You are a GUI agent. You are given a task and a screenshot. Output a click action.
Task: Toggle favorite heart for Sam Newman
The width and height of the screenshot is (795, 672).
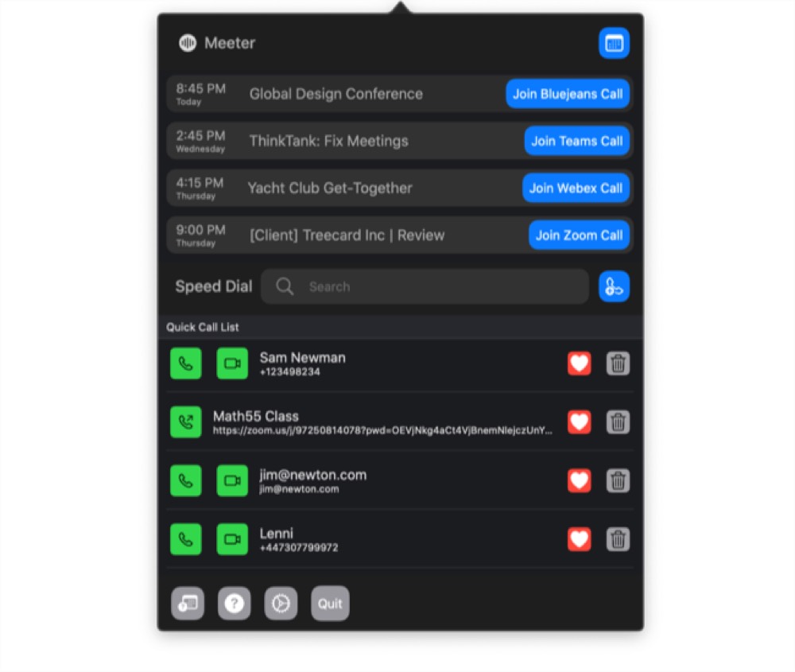tap(579, 363)
